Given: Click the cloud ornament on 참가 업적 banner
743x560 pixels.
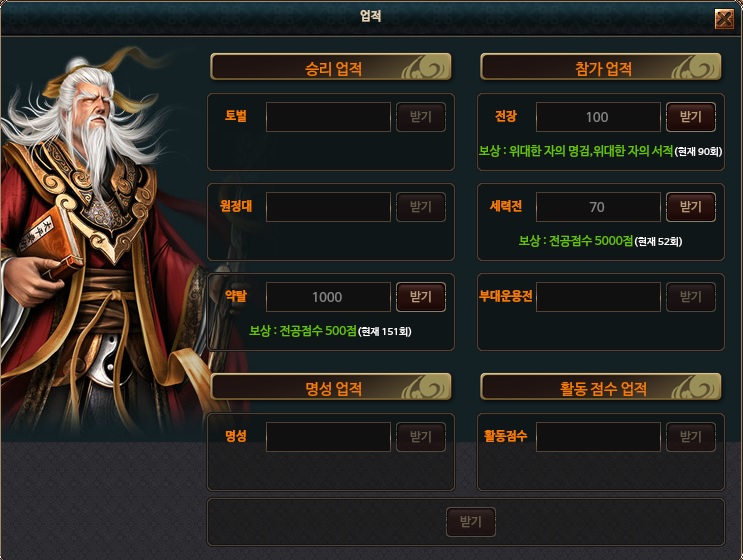Looking at the screenshot, I should 696,68.
